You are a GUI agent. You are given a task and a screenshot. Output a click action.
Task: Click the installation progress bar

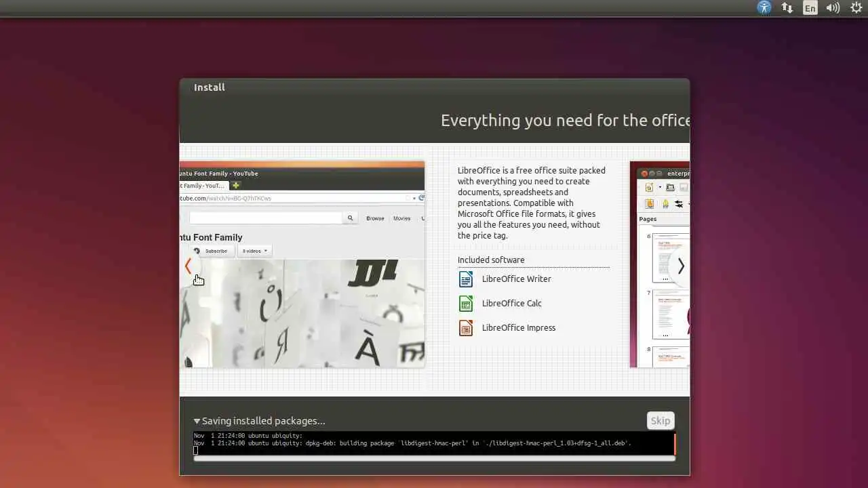[434, 459]
